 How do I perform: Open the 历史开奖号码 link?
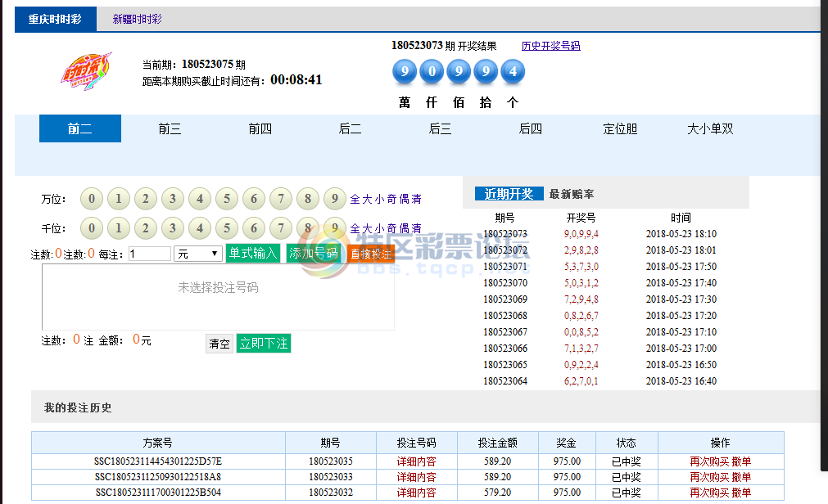point(550,46)
